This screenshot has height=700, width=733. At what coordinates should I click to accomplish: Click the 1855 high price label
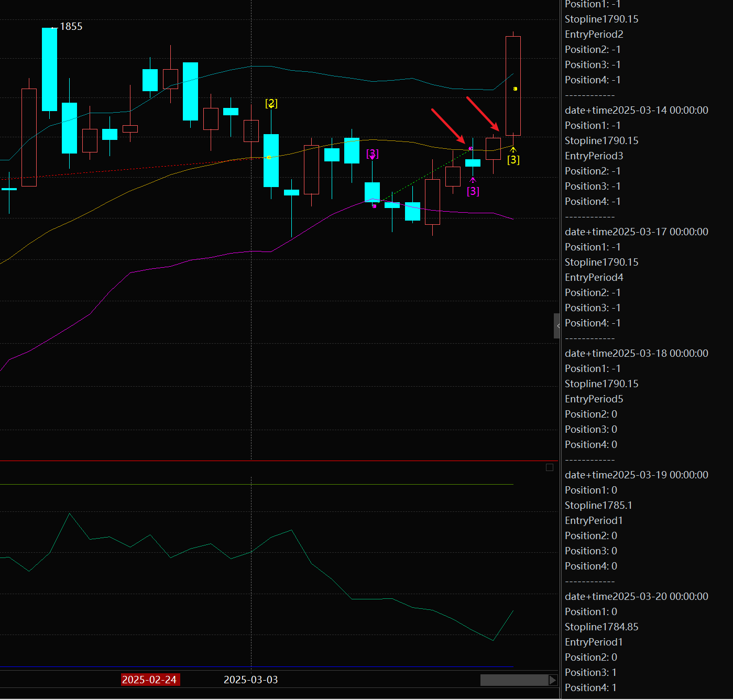[71, 27]
